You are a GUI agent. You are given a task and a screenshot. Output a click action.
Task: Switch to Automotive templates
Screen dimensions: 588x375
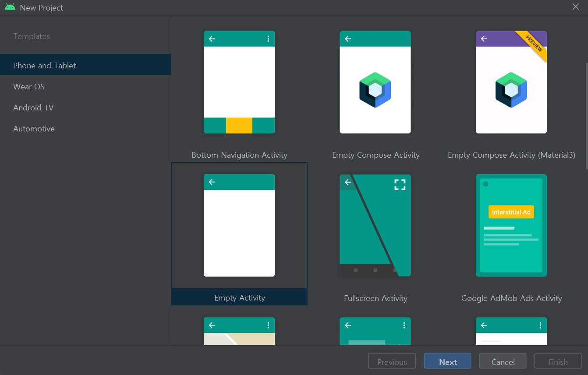[85, 128]
